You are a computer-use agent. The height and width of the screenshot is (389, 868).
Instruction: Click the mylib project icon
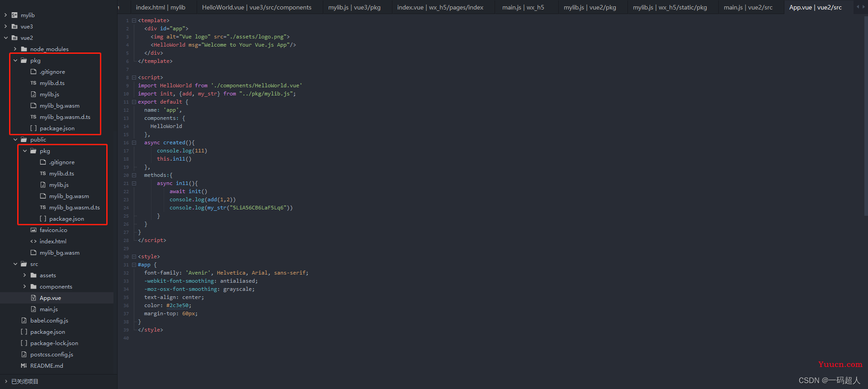[x=14, y=15]
